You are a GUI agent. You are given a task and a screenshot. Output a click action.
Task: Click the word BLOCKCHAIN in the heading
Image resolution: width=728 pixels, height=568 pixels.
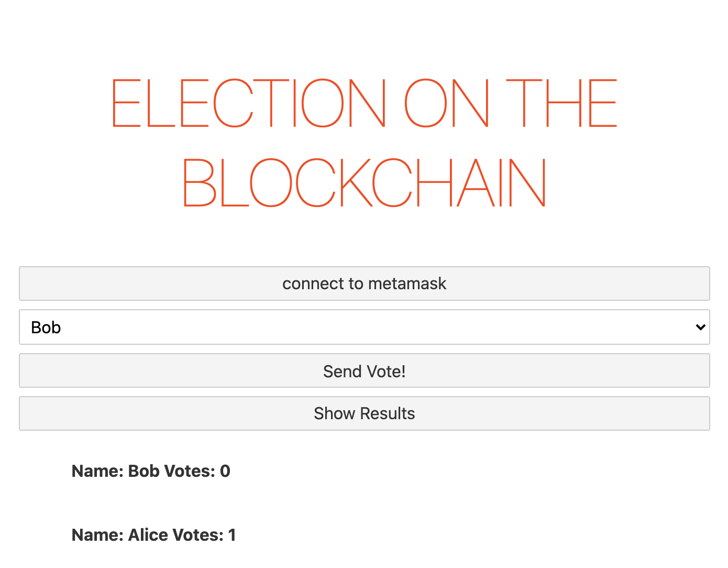click(364, 183)
